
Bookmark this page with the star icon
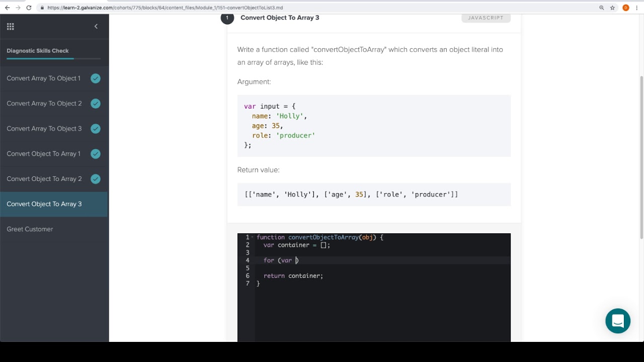click(x=612, y=8)
